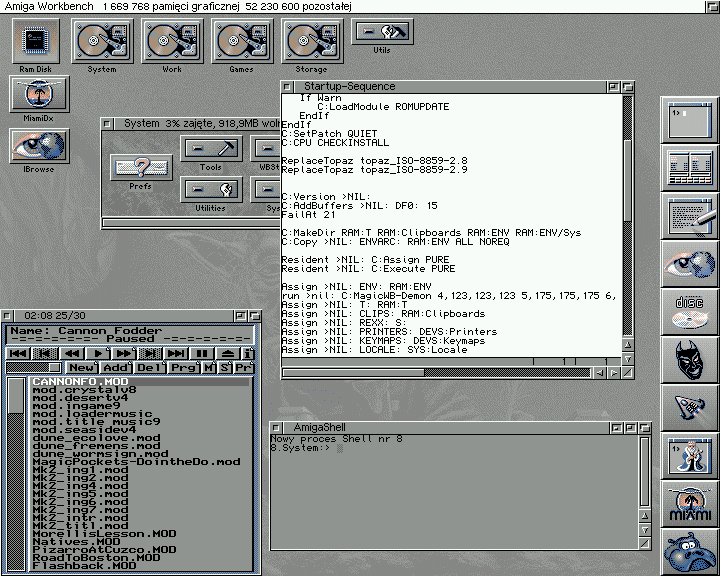Click Startup-Sequence scroll down arrow
Image resolution: width=720 pixels, height=576 pixels.
(x=628, y=358)
